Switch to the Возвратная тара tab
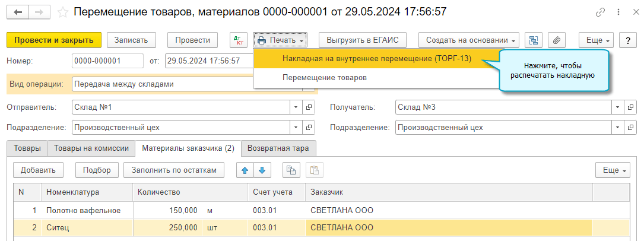This screenshot has width=644, height=241. [278, 148]
